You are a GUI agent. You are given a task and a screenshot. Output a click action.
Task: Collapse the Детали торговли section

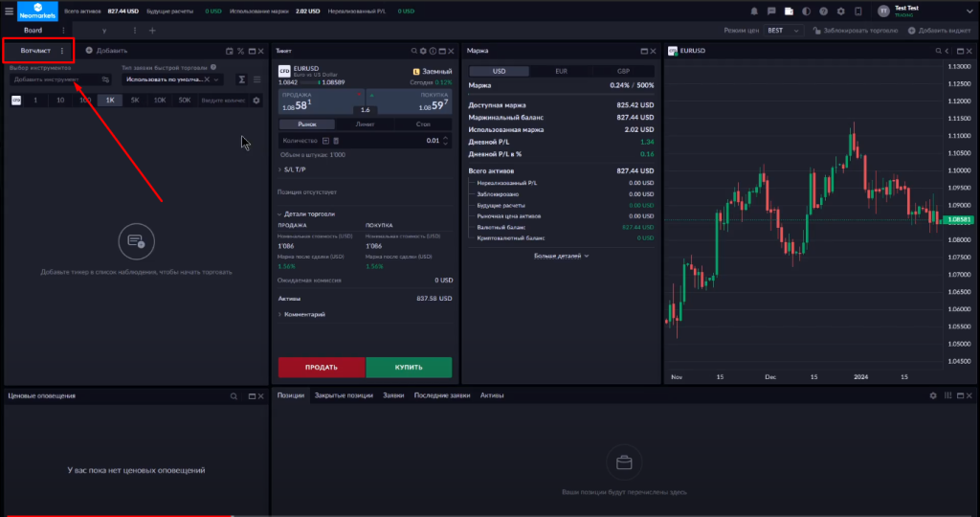(306, 214)
